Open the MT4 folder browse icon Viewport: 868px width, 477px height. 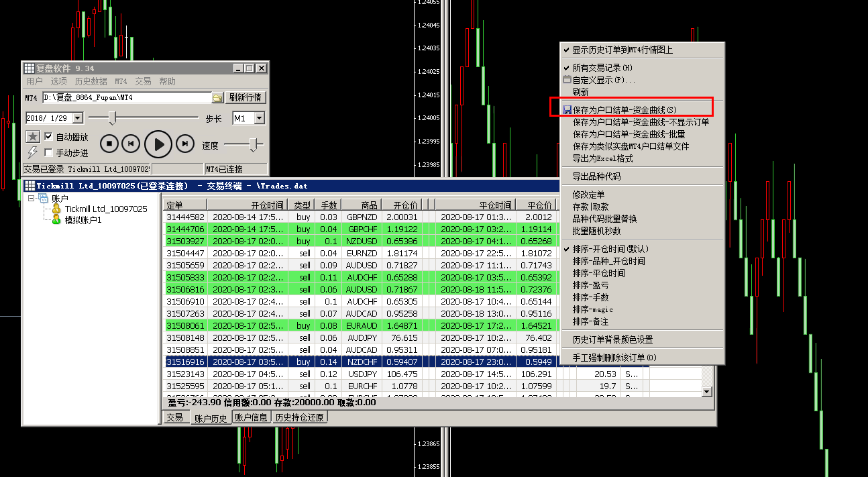(x=217, y=98)
